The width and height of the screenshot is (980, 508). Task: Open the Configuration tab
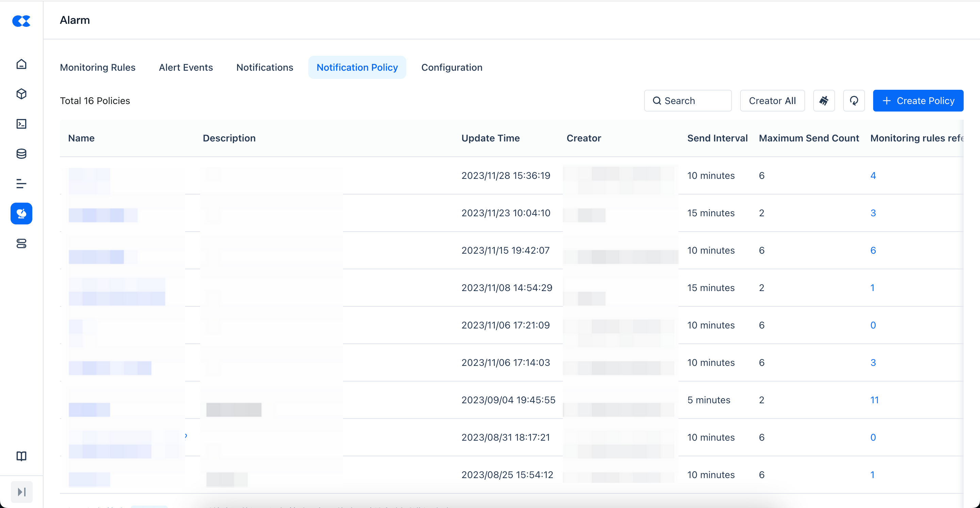(452, 67)
